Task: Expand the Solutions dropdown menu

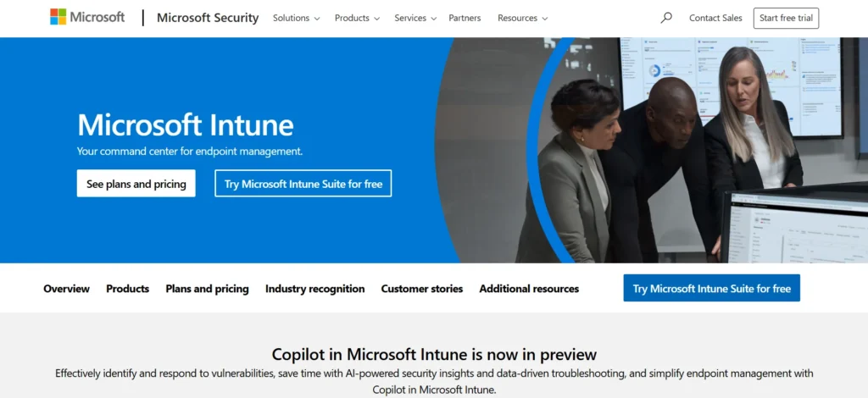Action: [296, 18]
